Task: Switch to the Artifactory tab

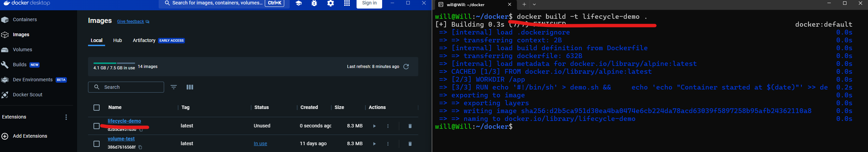Action: click(x=144, y=40)
